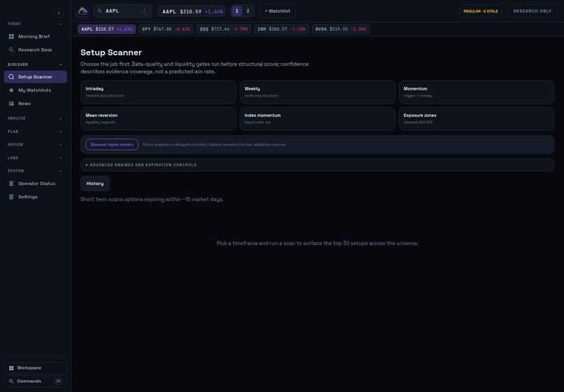
Task: Select the NVDA $219.93 ticker chip
Action: coord(341,29)
